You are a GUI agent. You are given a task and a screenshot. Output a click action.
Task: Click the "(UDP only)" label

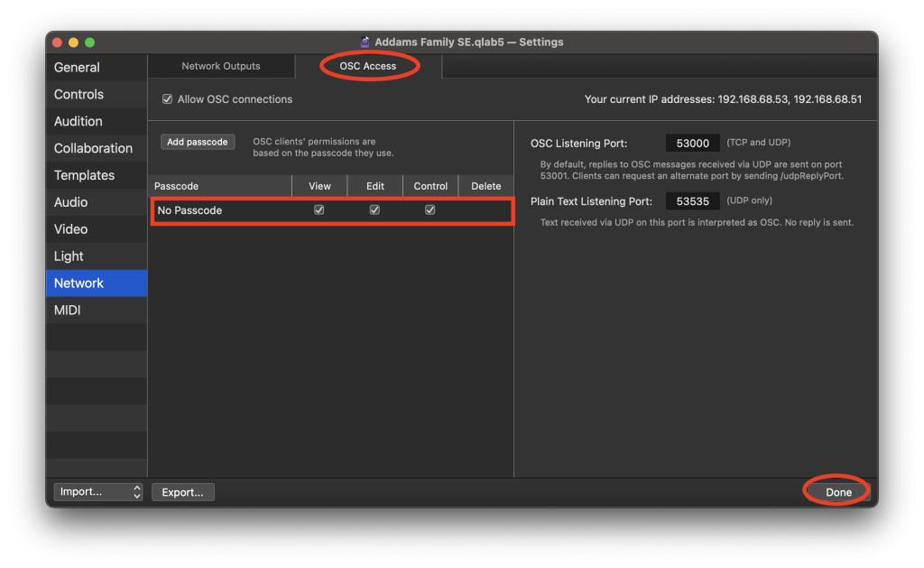[x=749, y=200]
